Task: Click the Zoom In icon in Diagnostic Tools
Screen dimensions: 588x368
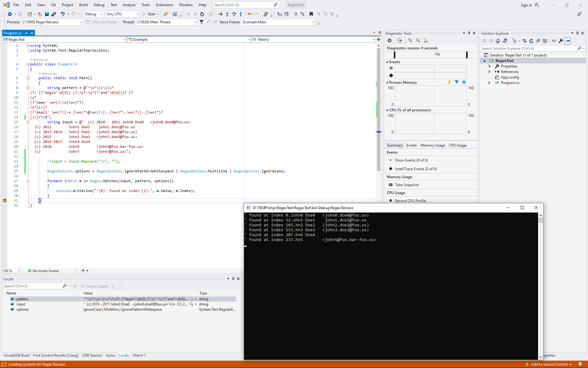Action: (410, 40)
